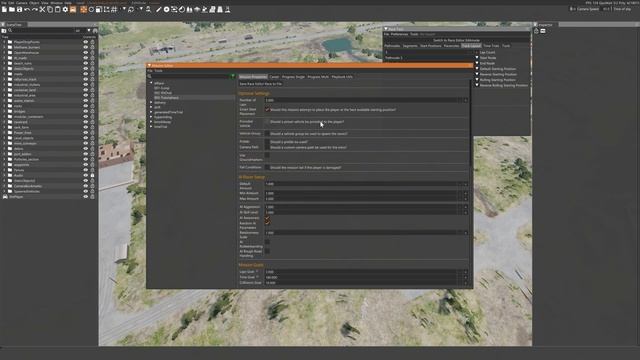Enable the Provided Vehicle checkbox
This screenshot has height=360, width=640.
[x=267, y=122]
